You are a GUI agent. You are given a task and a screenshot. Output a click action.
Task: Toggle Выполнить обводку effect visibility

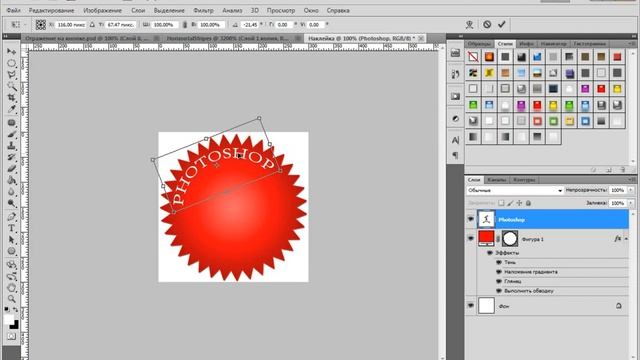499,291
